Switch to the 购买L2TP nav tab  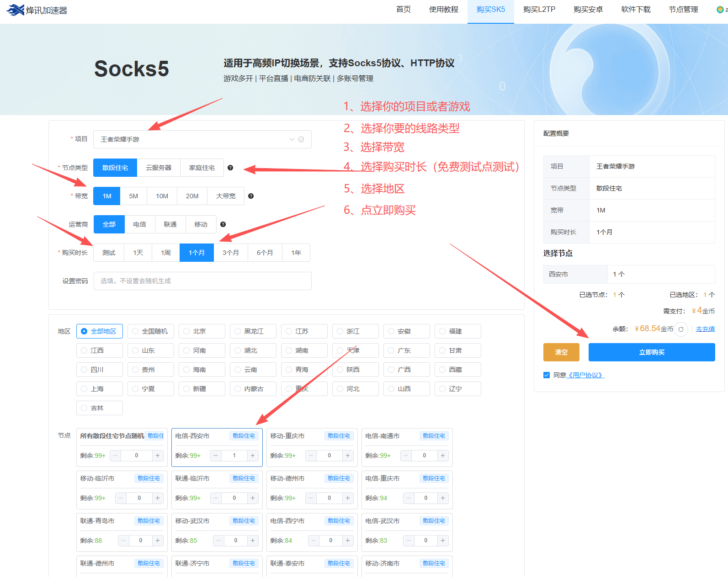(x=539, y=10)
